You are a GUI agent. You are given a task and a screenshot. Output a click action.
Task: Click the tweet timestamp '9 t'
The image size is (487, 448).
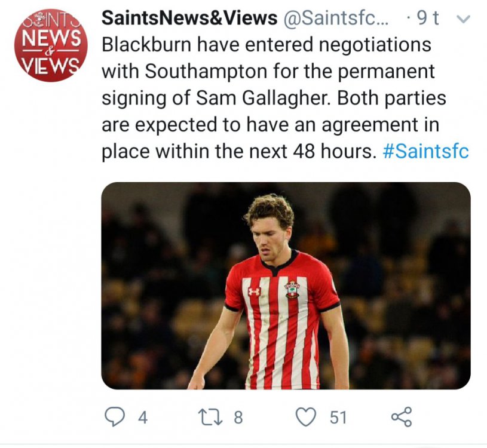427,19
